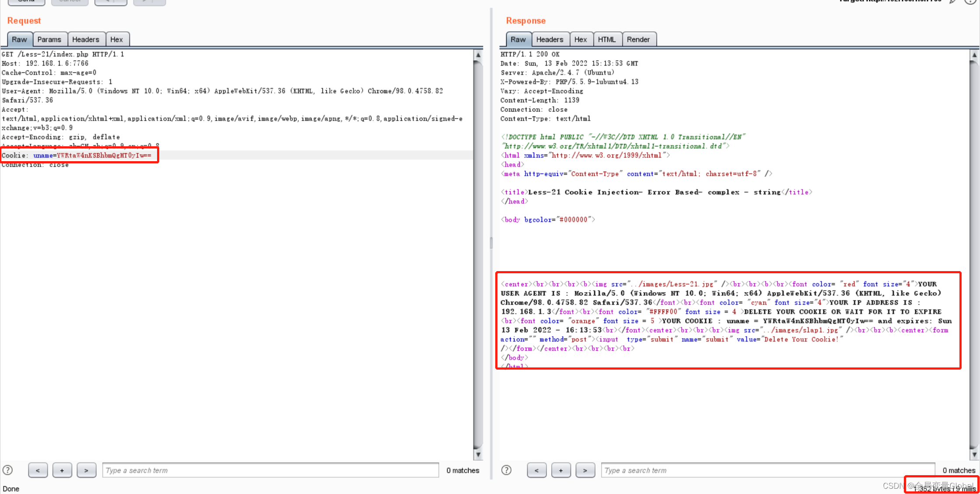Switch to the Response Render tab
The width and height of the screenshot is (980, 494).
[x=638, y=39]
